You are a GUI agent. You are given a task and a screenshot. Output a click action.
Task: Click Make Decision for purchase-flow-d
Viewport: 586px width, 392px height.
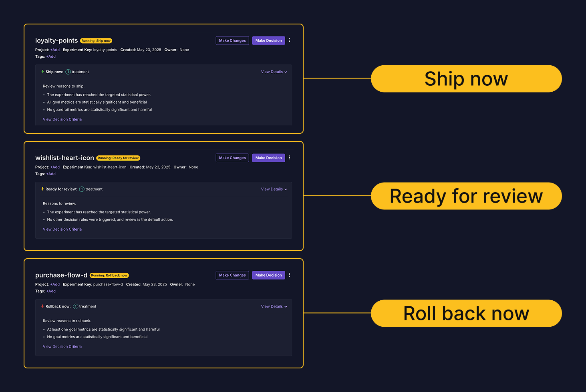(268, 275)
